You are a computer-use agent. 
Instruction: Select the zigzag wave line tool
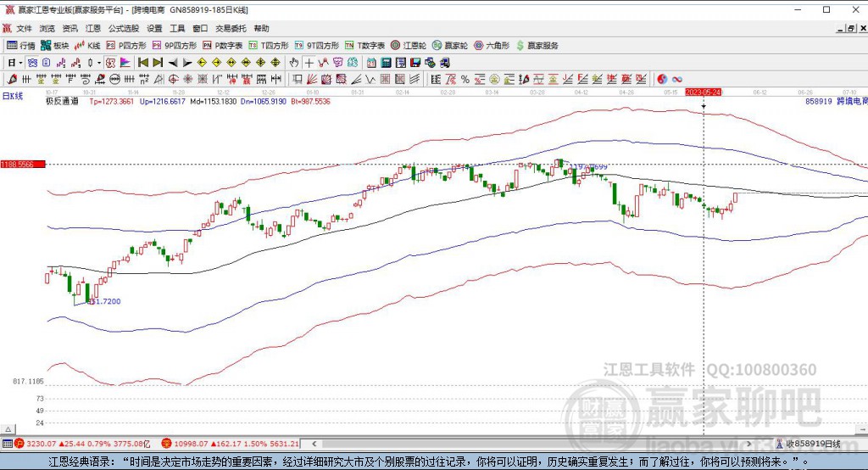click(370, 79)
